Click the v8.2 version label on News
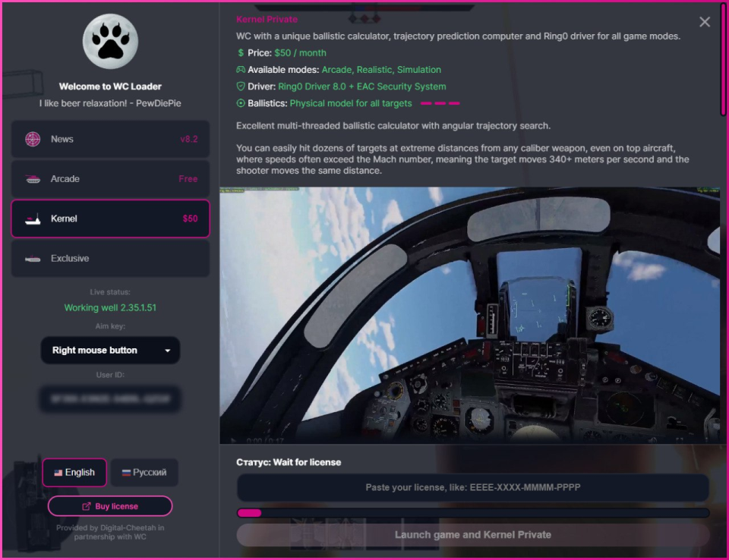The width and height of the screenshot is (729, 560). pyautogui.click(x=189, y=139)
